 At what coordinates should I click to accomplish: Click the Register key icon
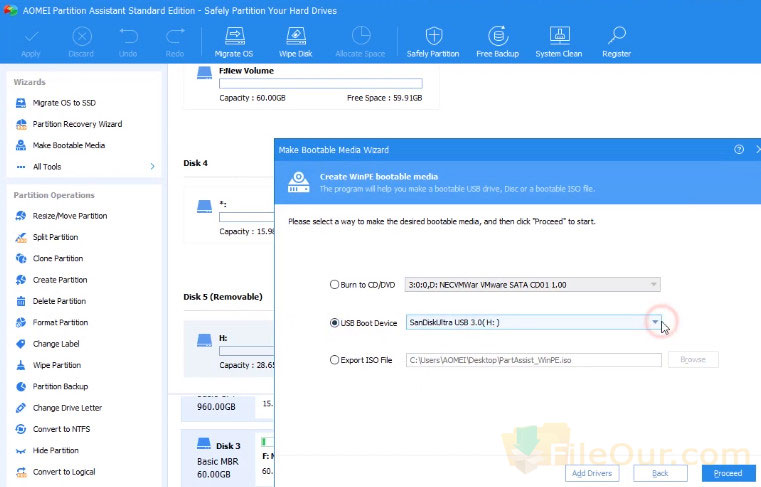(x=617, y=35)
